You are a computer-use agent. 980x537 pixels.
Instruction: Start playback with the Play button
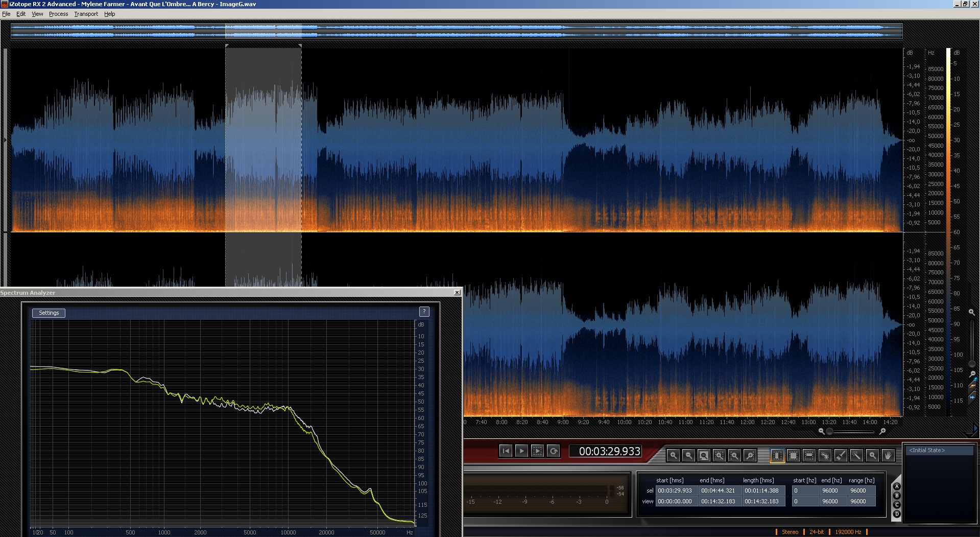coord(521,451)
